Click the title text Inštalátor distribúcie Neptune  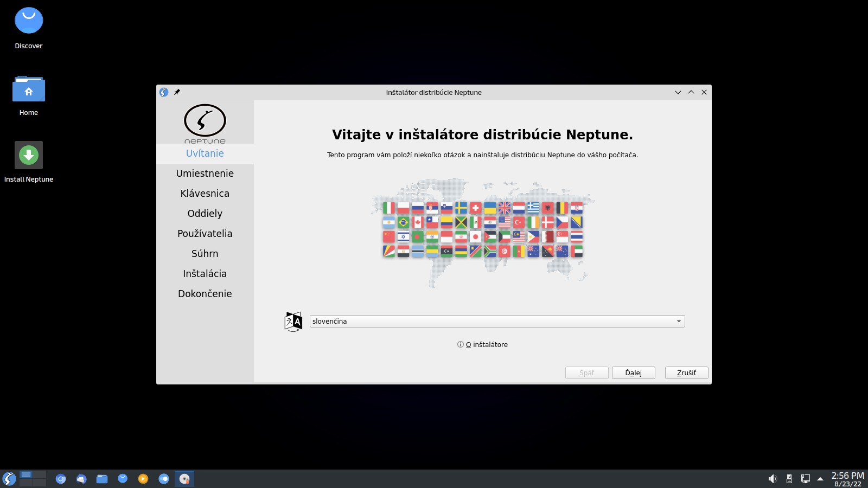(x=434, y=93)
